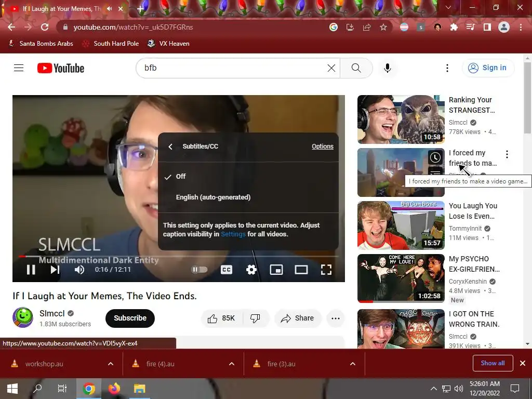Switch to theater mode
Image resolution: width=532 pixels, height=399 pixels.
pos(301,270)
